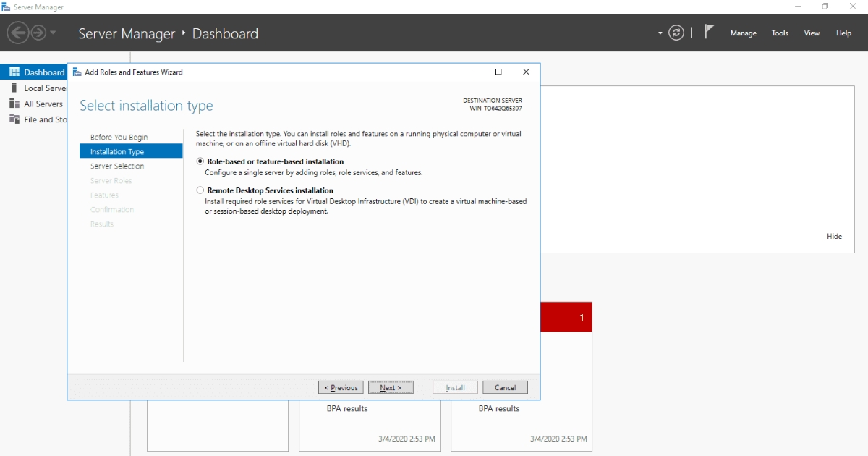Image resolution: width=868 pixels, height=456 pixels.
Task: Click the Next button in the wizard
Action: (x=391, y=387)
